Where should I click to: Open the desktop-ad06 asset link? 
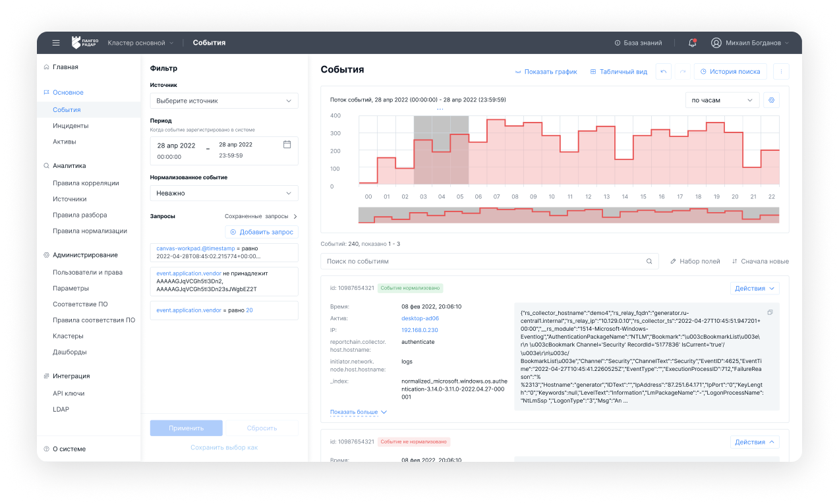[x=420, y=318]
